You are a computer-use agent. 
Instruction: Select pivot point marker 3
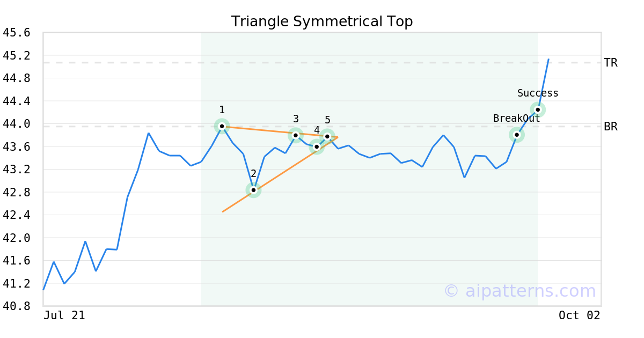[x=295, y=135]
